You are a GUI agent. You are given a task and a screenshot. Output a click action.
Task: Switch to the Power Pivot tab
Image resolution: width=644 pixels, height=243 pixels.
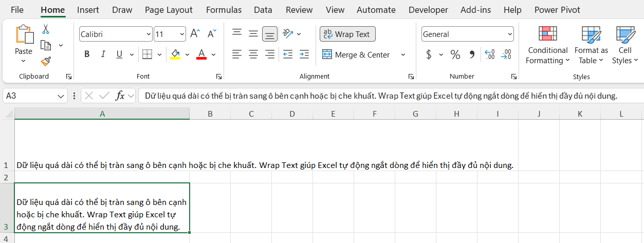pyautogui.click(x=557, y=10)
